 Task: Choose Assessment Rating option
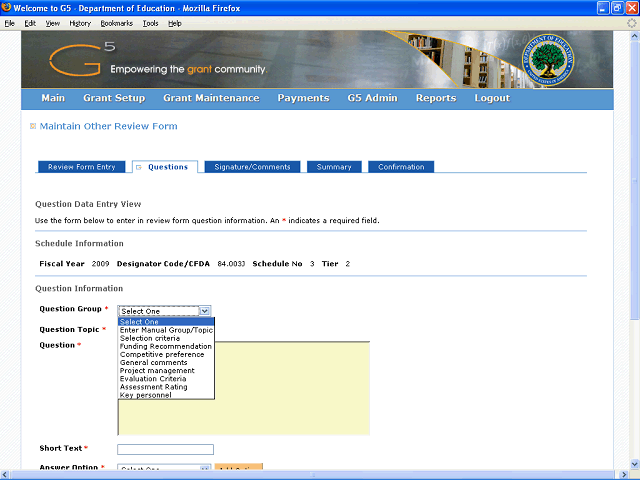click(166, 387)
